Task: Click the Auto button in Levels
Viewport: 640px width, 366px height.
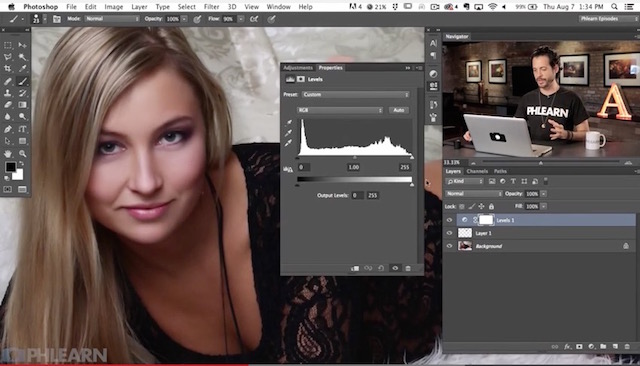Action: pos(399,110)
